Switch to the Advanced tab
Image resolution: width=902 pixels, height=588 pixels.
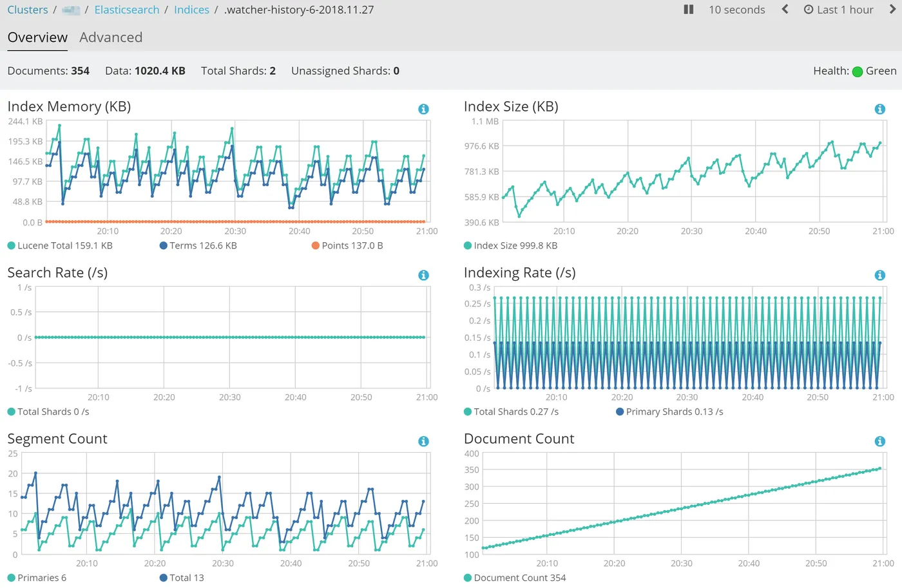point(111,37)
